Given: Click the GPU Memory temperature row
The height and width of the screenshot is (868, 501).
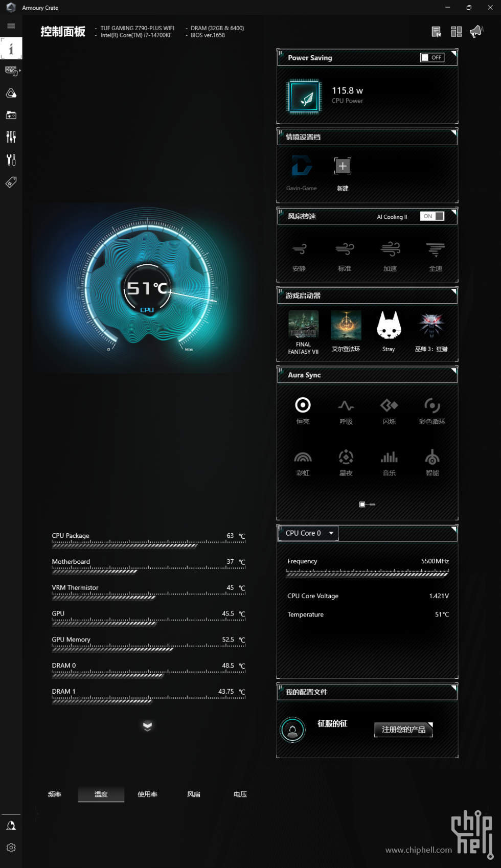Looking at the screenshot, I should pyautogui.click(x=149, y=644).
